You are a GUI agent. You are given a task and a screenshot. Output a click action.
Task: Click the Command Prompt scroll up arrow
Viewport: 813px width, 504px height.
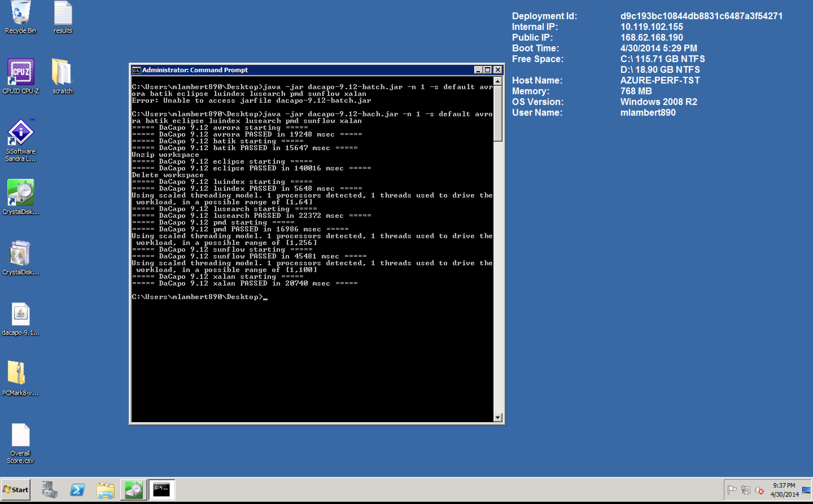click(497, 81)
